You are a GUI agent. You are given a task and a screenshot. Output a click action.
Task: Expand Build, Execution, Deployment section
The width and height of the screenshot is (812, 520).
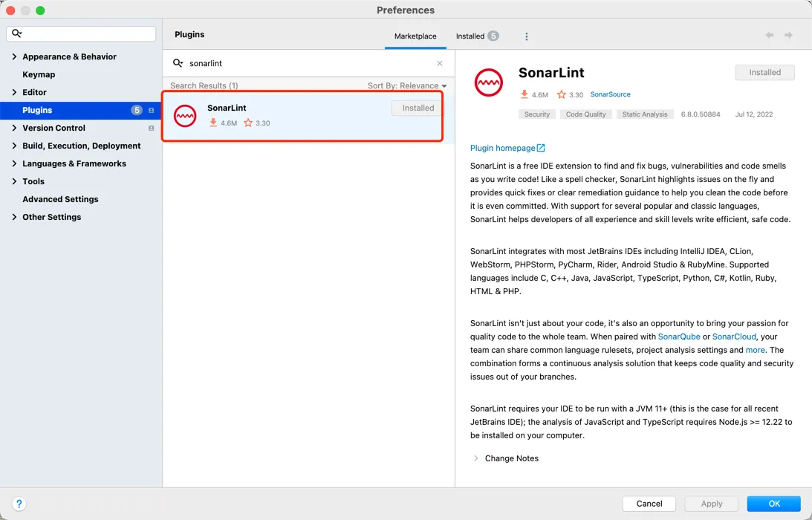[14, 146]
